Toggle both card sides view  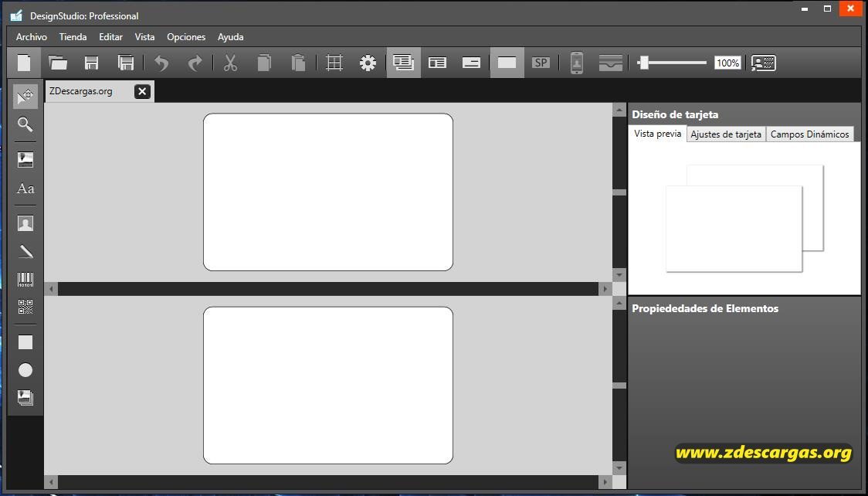click(404, 63)
